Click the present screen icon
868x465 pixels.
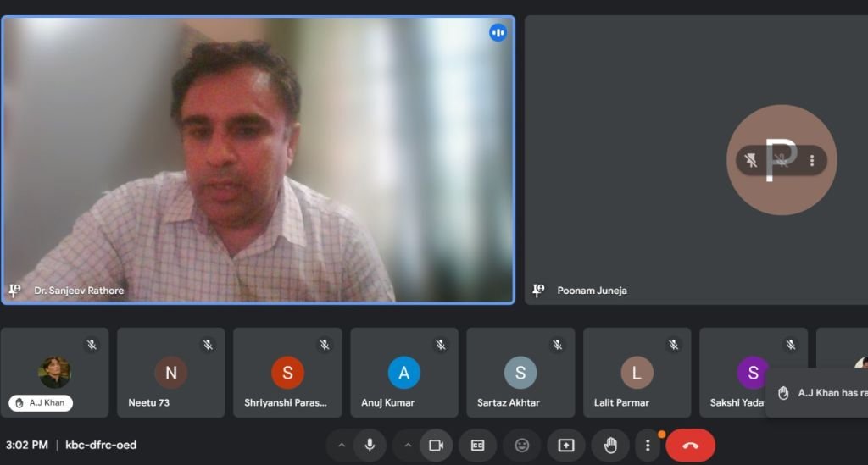[566, 446]
